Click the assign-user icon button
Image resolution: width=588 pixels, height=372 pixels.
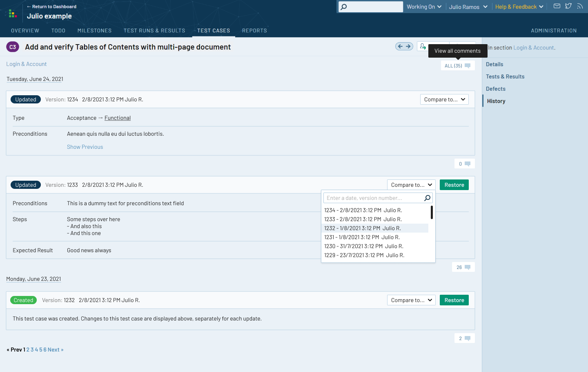tap(423, 46)
